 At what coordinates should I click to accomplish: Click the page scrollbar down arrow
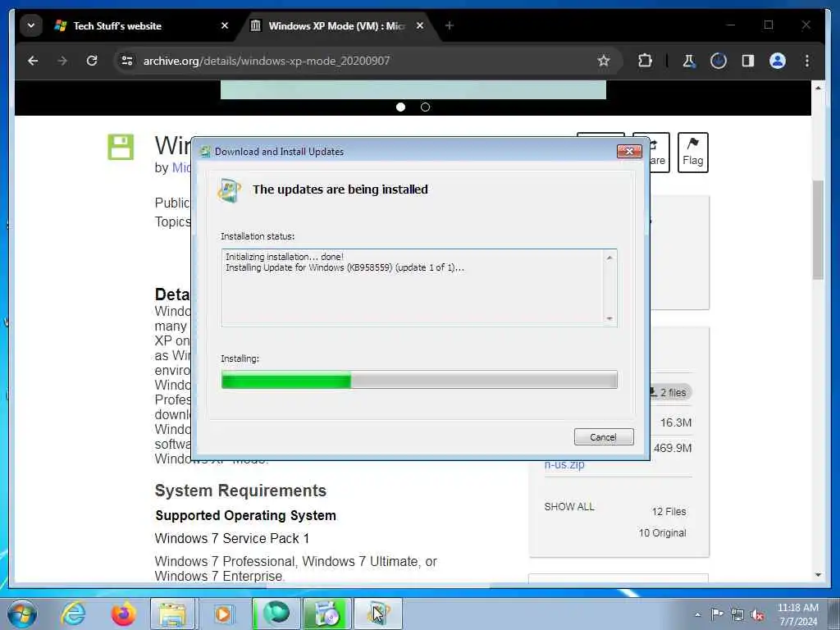tap(818, 575)
